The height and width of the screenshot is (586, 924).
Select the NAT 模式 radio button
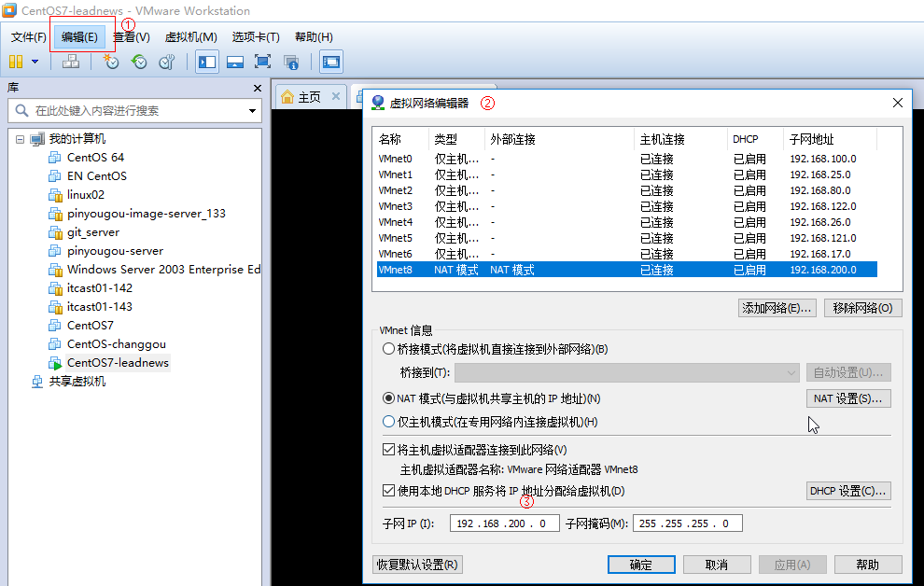tap(388, 398)
